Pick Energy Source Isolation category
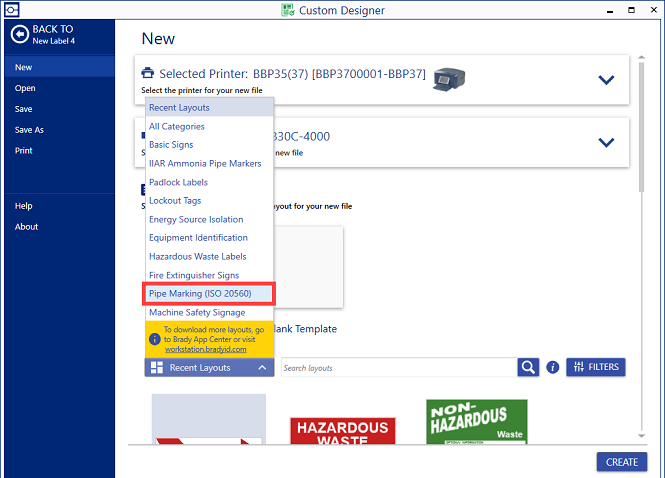This screenshot has width=665, height=478. pos(210,219)
